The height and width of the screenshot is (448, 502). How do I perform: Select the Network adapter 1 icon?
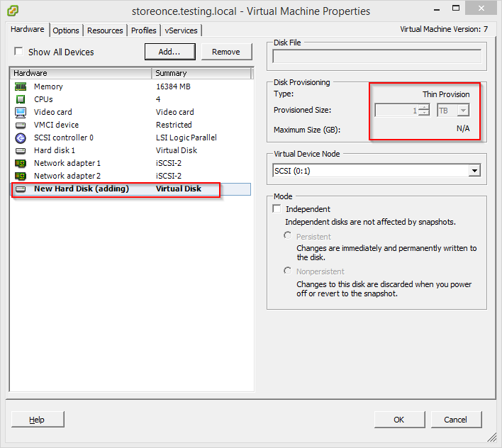click(21, 163)
